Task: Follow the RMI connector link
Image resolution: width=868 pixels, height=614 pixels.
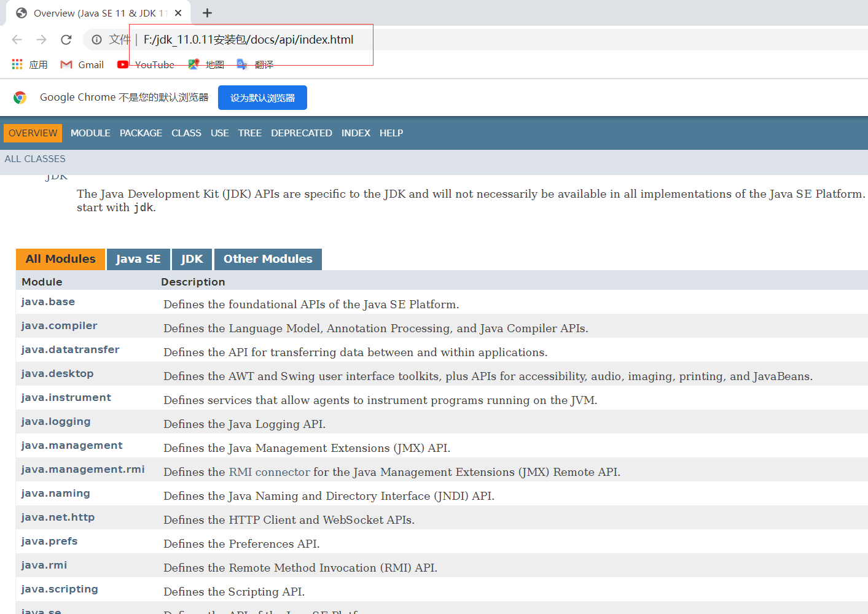Action: [x=269, y=472]
